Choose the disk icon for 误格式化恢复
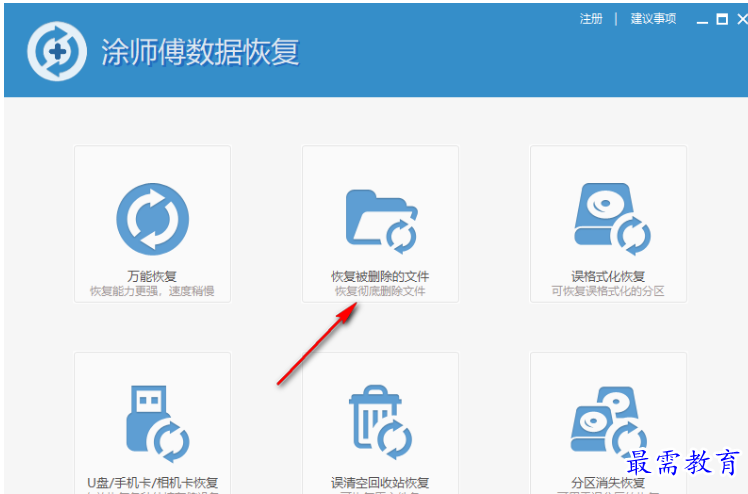 (612, 219)
